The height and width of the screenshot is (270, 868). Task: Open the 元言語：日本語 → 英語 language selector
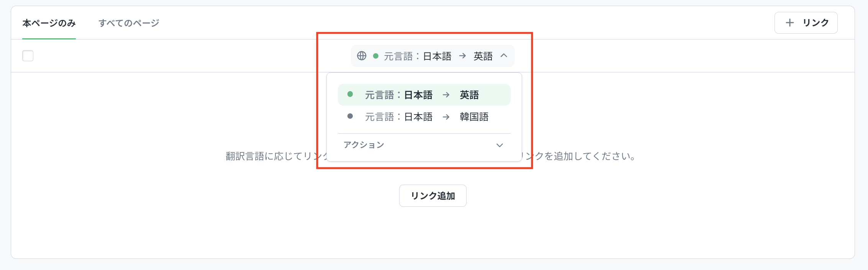[x=432, y=56]
